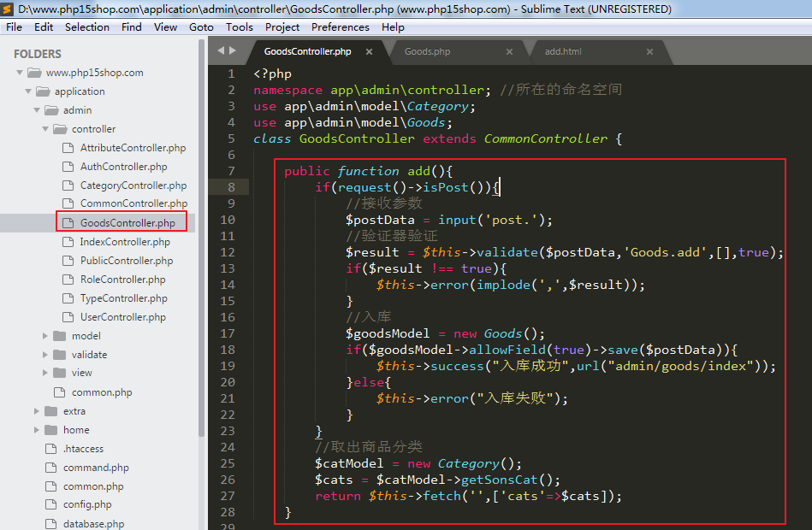Expand the model folder

(x=45, y=336)
